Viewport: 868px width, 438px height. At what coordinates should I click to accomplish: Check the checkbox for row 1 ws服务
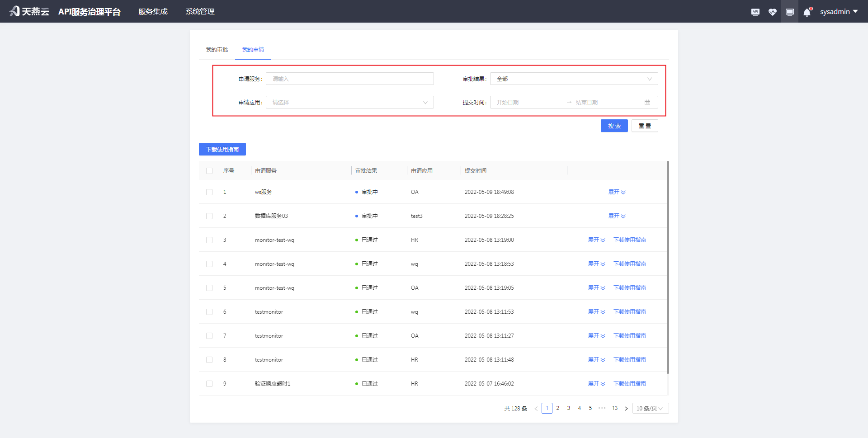coord(209,192)
